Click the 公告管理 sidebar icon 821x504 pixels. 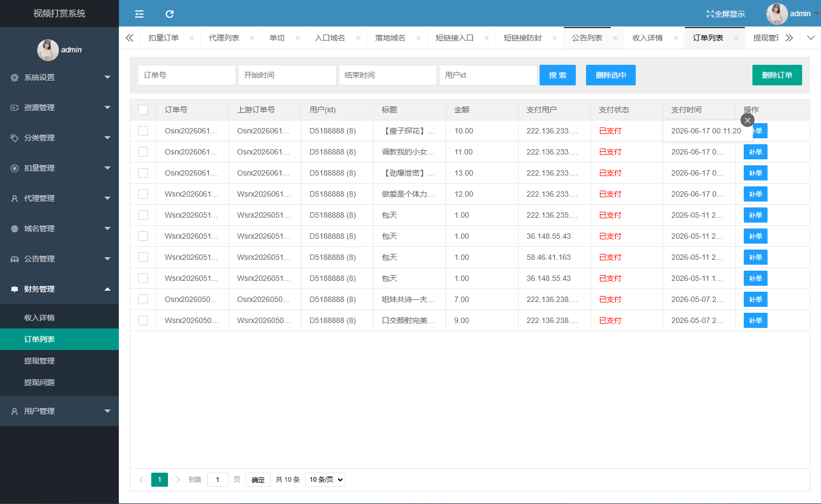pyautogui.click(x=15, y=259)
